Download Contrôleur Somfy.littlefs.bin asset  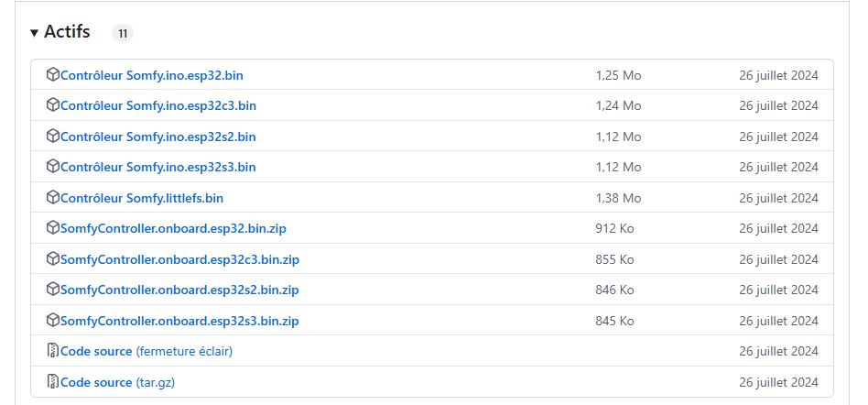pyautogui.click(x=142, y=198)
